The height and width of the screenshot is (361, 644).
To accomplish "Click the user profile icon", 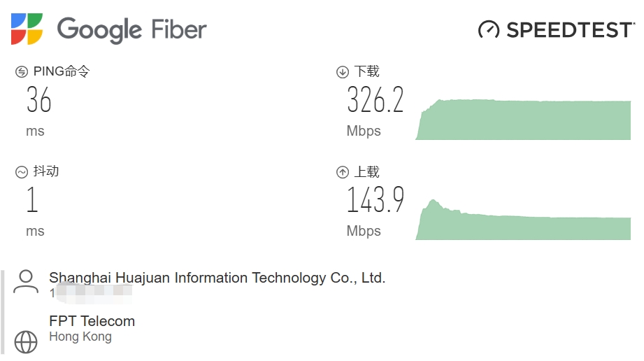I will tap(26, 281).
